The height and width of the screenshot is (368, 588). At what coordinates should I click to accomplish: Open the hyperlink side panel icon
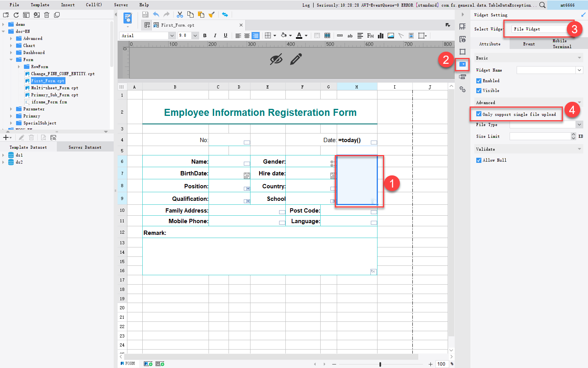(x=463, y=89)
